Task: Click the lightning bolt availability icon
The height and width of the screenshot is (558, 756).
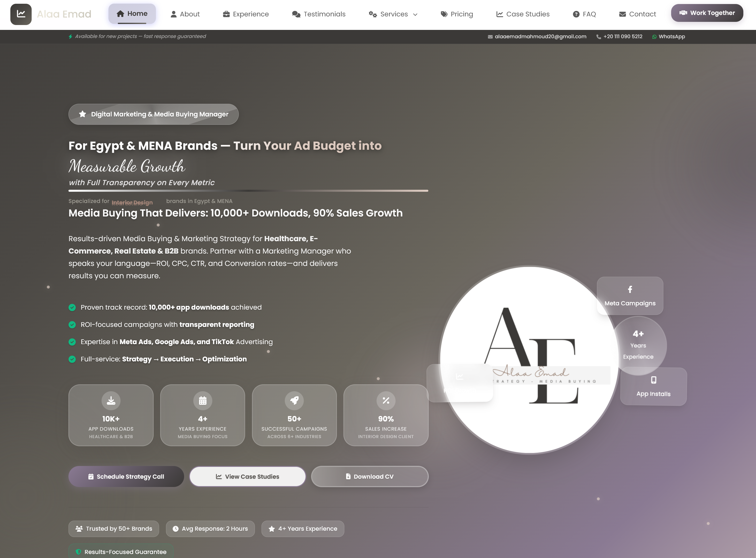Action: click(x=70, y=37)
